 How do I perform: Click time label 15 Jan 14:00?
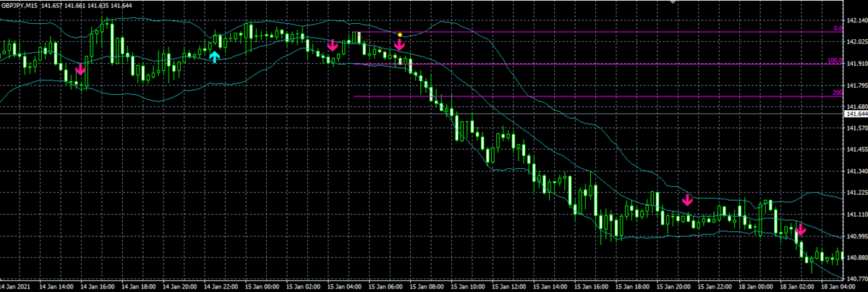tap(551, 287)
